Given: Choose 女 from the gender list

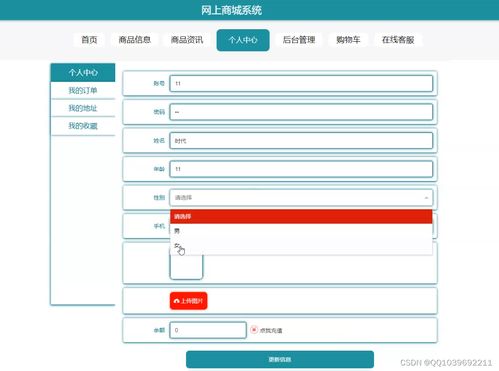Looking at the screenshot, I should pyautogui.click(x=301, y=246).
